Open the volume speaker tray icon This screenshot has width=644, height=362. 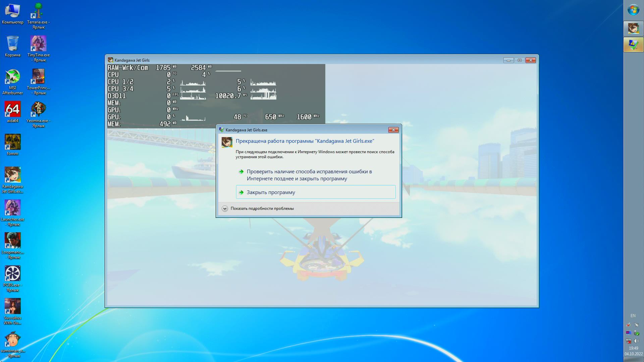point(637,341)
